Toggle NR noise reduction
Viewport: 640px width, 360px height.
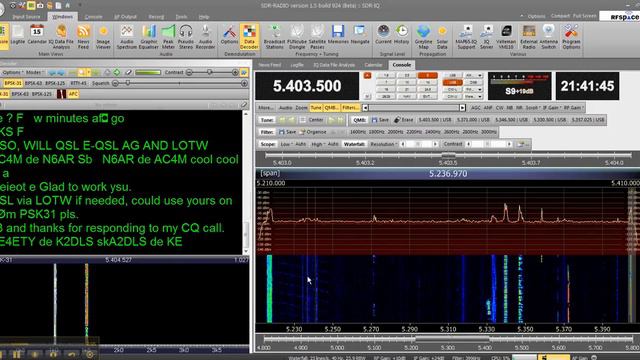point(519,108)
